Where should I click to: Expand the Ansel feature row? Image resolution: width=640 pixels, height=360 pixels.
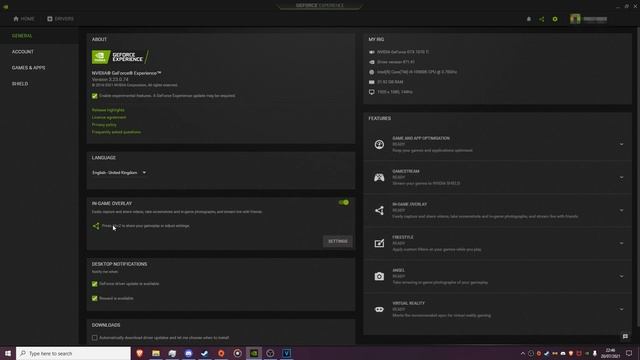pos(621,276)
